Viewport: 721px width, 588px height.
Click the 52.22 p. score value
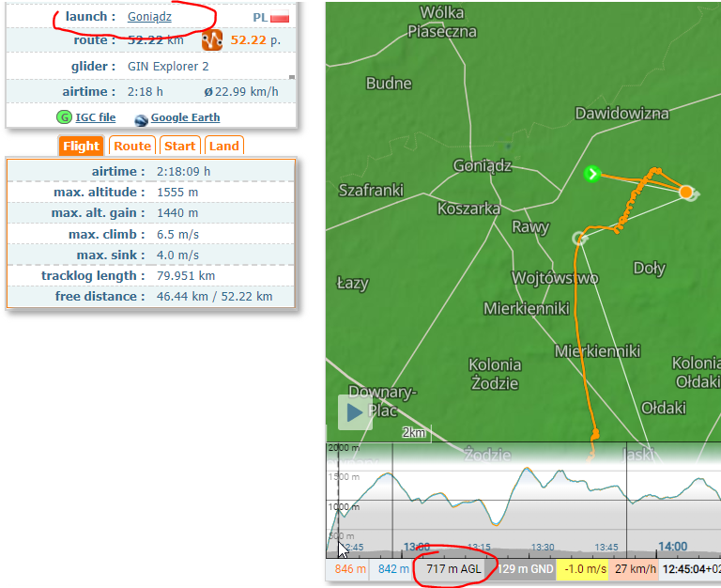[255, 40]
